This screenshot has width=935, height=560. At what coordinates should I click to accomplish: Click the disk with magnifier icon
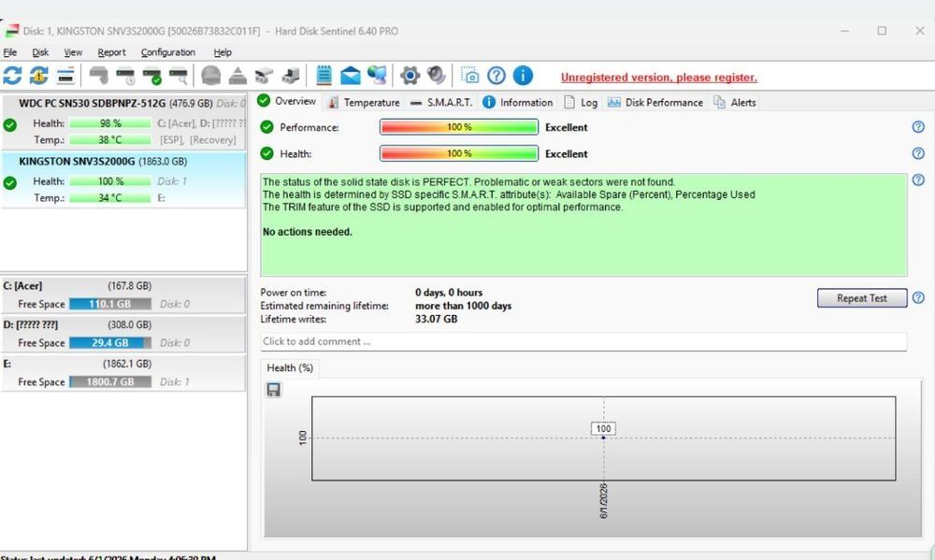tap(179, 76)
